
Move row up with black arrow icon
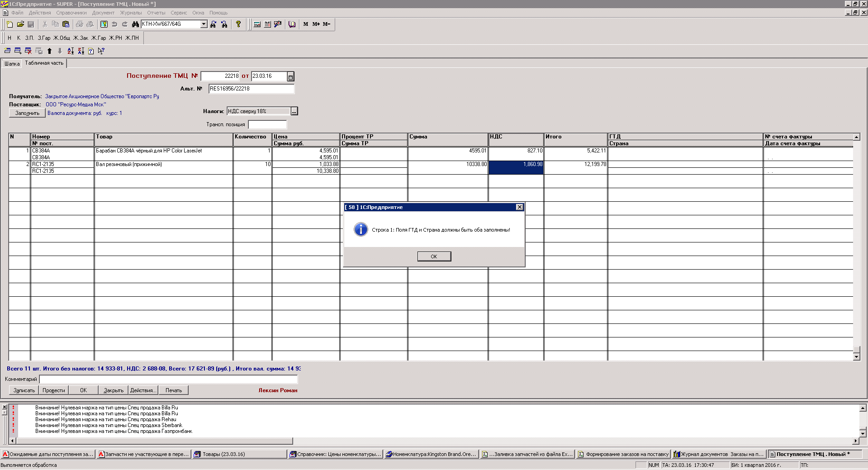click(49, 51)
